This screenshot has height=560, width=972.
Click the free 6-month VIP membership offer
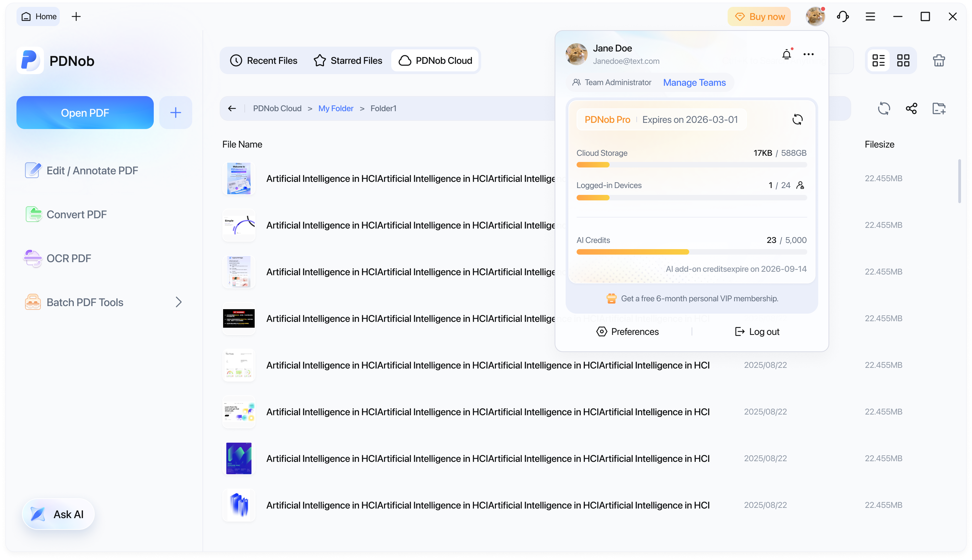(692, 299)
